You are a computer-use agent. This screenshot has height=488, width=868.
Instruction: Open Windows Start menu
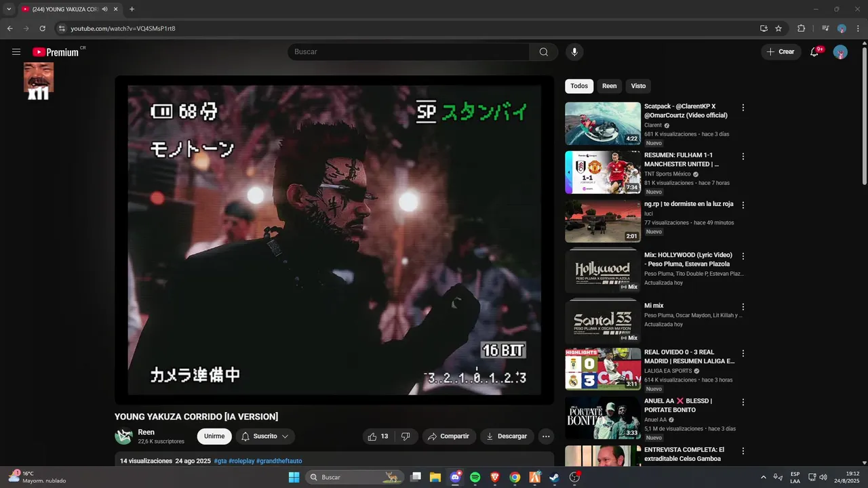coord(294,477)
